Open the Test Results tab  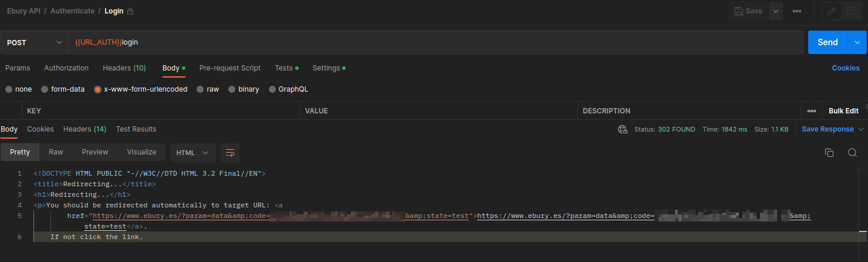pos(136,129)
